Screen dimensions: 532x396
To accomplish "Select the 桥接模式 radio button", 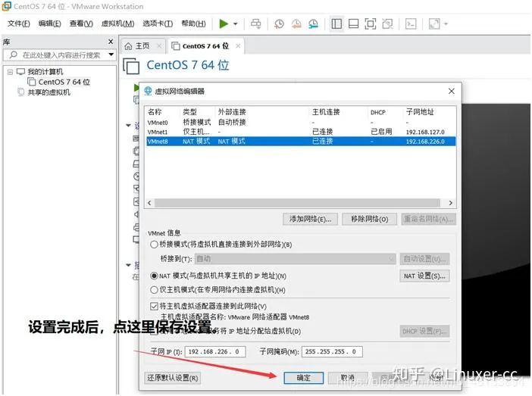I will click(155, 245).
